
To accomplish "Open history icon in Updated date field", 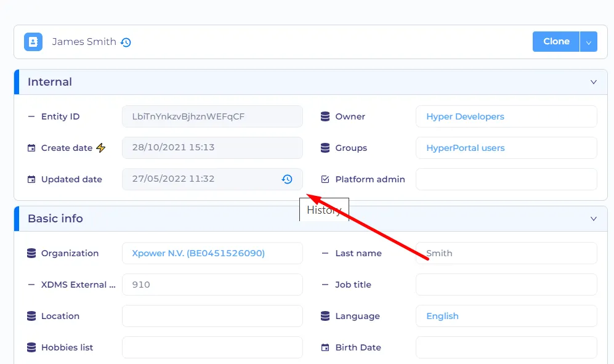I will [287, 179].
